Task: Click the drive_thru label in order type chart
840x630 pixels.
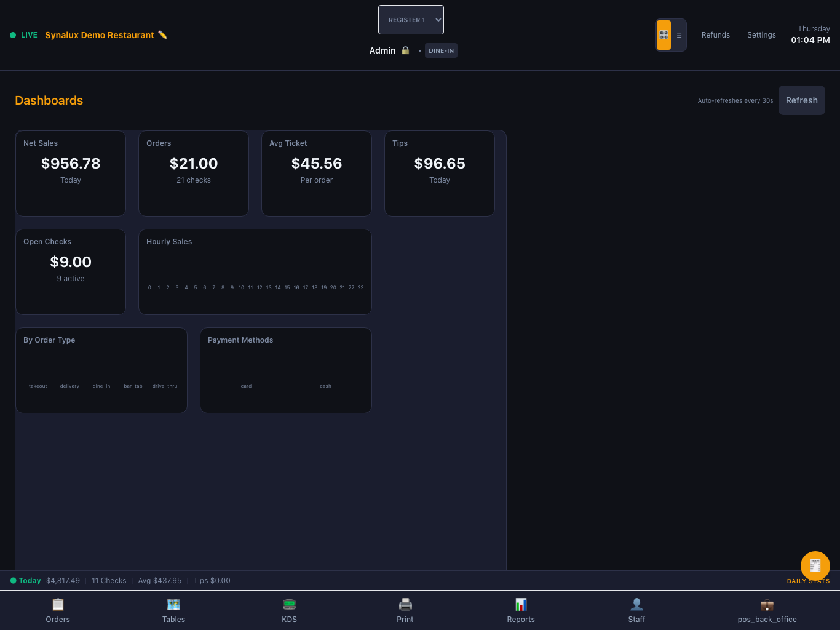Action: point(165,386)
